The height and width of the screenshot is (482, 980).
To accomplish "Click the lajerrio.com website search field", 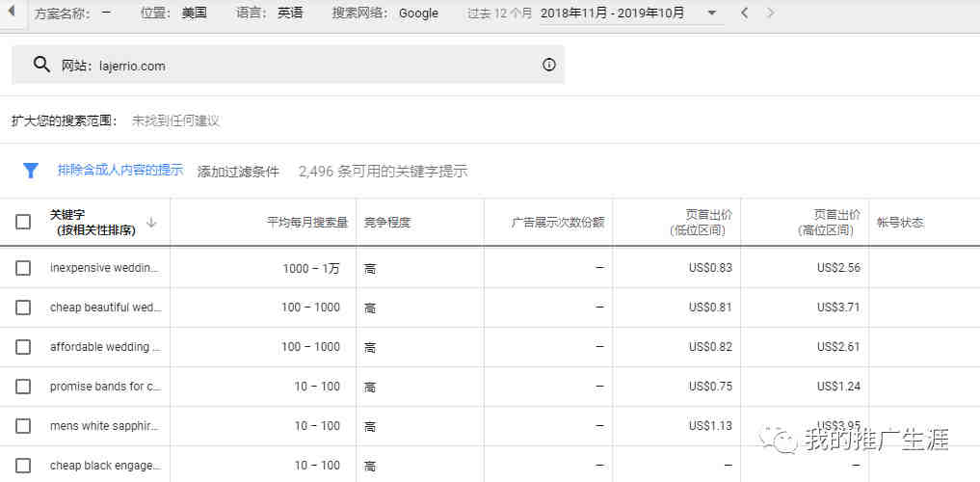I will point(289,66).
